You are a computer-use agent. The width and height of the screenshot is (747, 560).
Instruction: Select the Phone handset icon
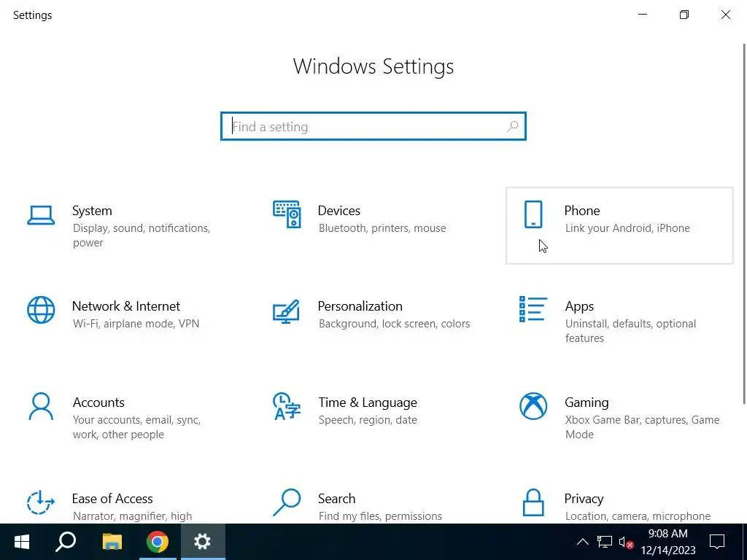pyautogui.click(x=533, y=214)
